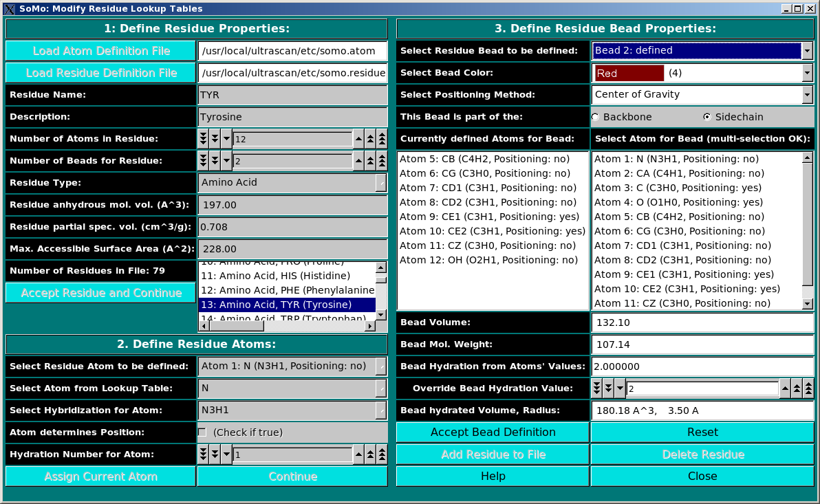Select the Backbone radio button

[596, 117]
